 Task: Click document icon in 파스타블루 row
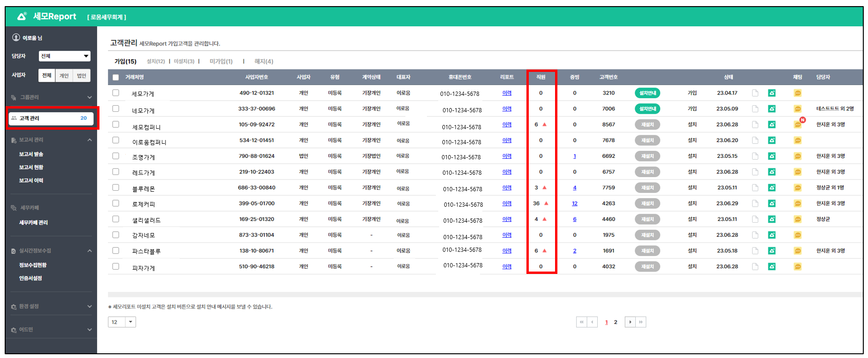[x=755, y=251]
